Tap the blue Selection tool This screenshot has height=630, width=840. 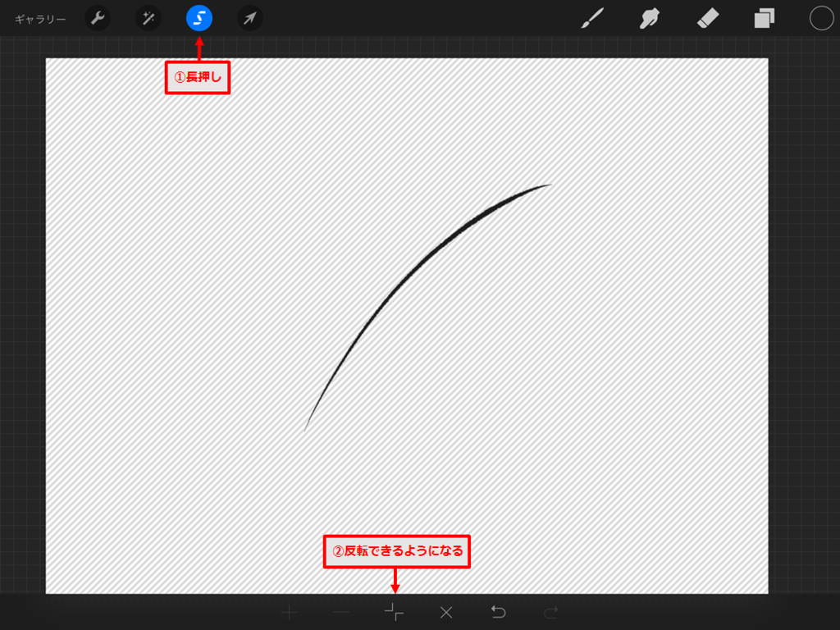(199, 18)
